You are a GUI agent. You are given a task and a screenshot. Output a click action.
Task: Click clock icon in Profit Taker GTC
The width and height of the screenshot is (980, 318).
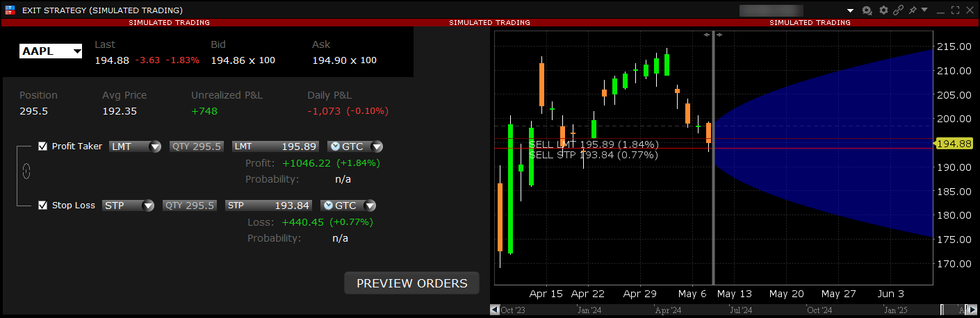click(336, 147)
